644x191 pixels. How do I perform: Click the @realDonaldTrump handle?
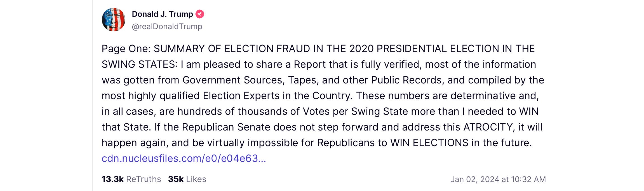[167, 26]
